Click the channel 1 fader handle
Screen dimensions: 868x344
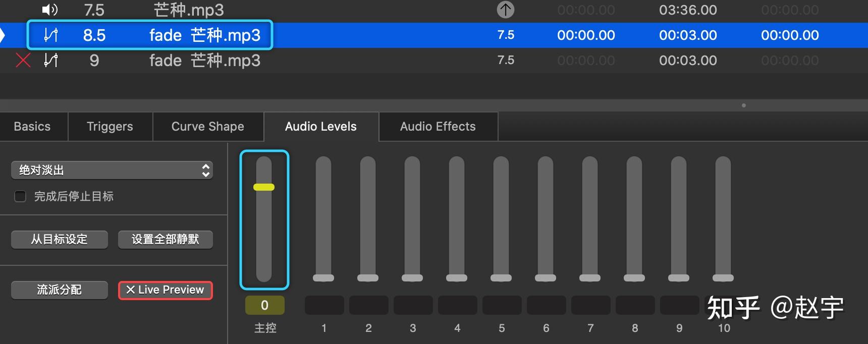click(323, 278)
